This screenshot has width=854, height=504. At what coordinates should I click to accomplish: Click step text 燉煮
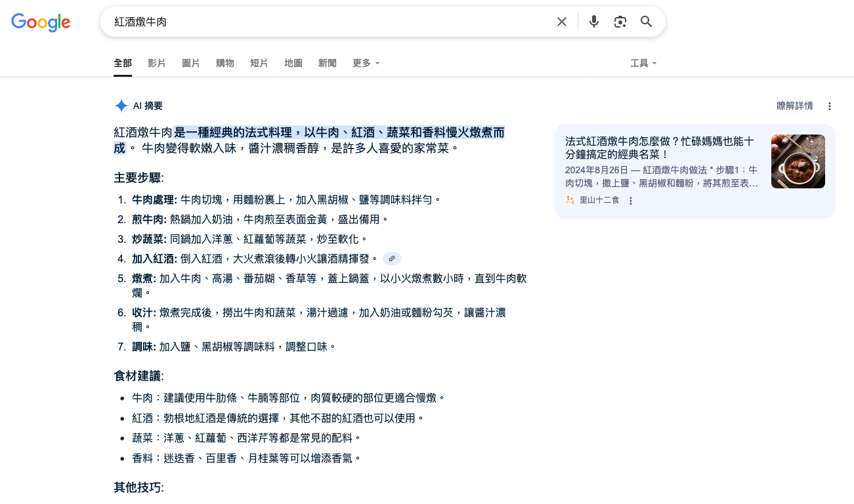pos(330,285)
